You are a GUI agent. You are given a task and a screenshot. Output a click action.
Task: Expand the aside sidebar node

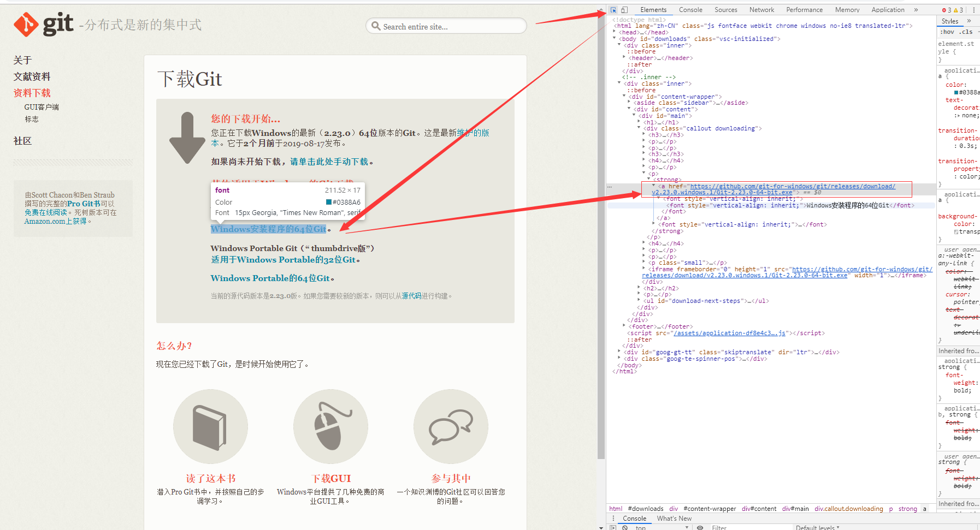pos(629,103)
